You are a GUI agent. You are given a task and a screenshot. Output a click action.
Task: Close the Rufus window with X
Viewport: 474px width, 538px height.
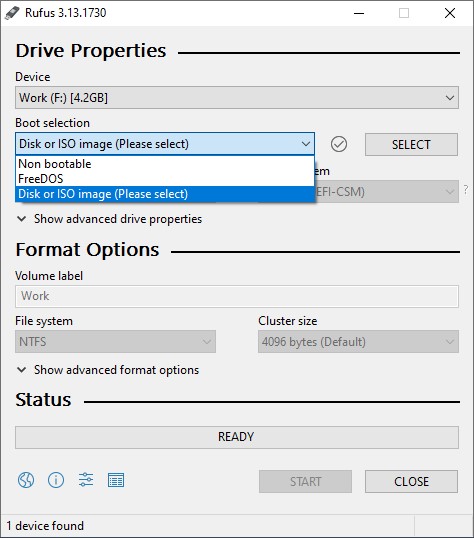pos(450,13)
